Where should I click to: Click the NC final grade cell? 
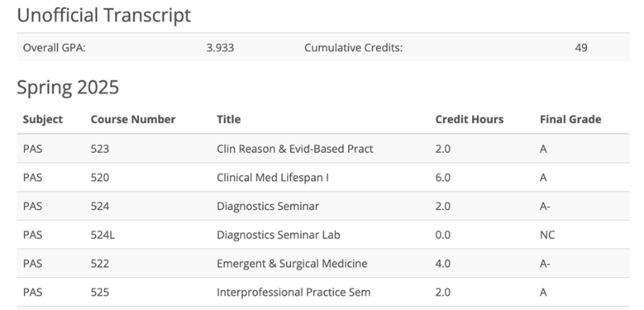(x=547, y=235)
